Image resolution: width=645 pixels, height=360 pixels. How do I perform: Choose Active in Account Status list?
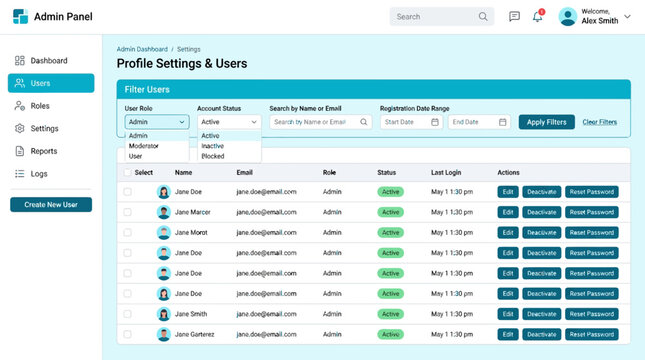click(229, 135)
